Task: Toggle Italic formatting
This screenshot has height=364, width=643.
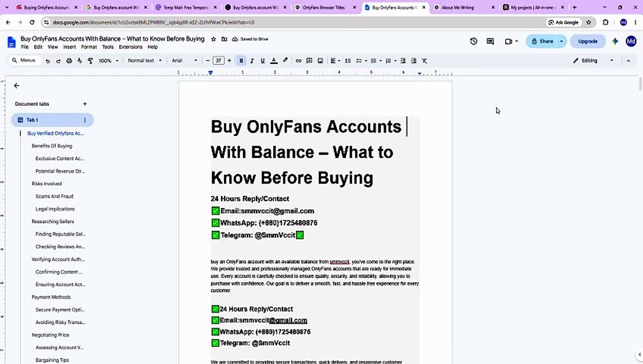Action: click(252, 61)
